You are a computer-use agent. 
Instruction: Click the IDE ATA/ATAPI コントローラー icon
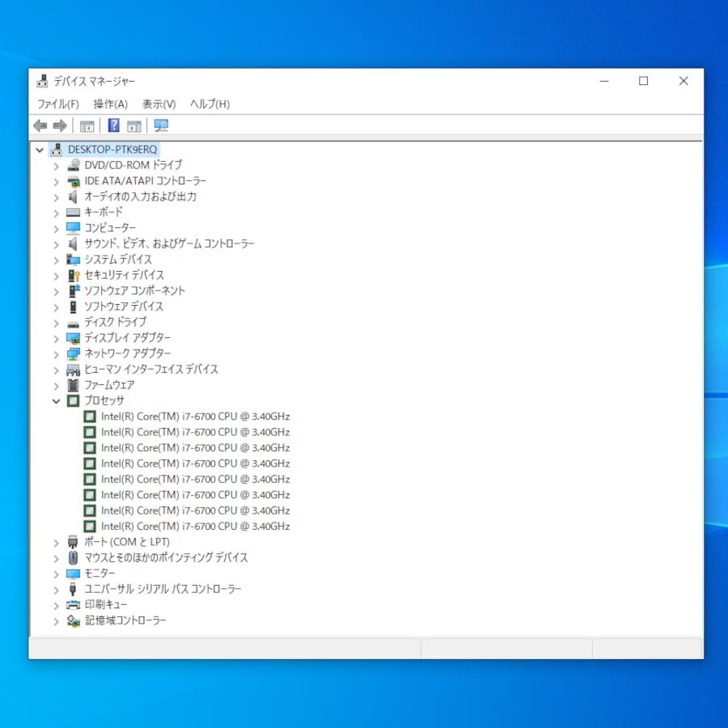pos(74,181)
